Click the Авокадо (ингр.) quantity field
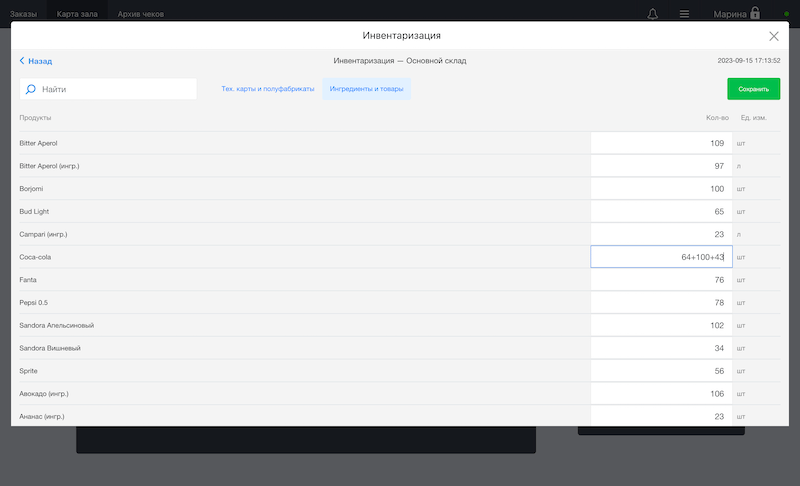The image size is (800, 486). (660, 394)
